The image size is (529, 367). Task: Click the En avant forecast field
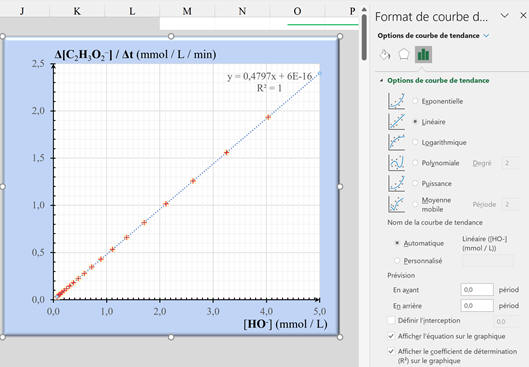[x=477, y=290]
